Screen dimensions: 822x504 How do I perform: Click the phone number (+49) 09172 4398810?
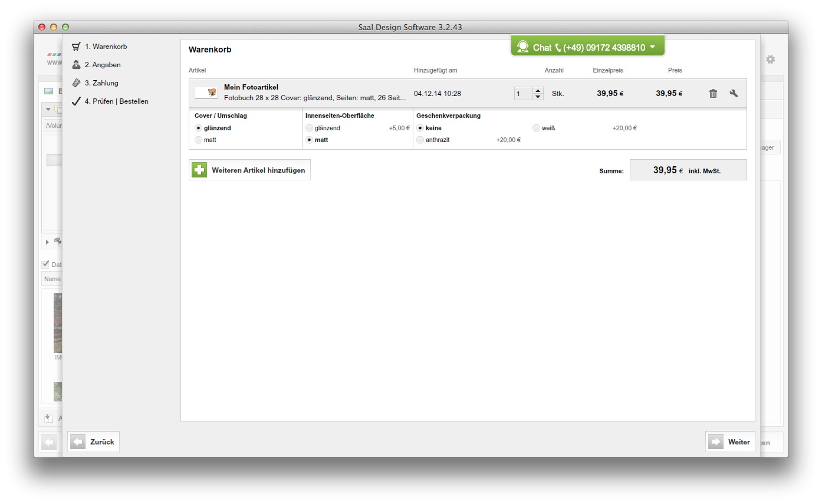pos(604,47)
